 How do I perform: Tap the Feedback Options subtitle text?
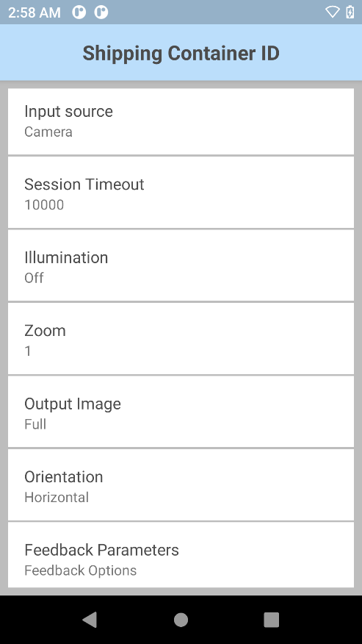click(x=81, y=570)
